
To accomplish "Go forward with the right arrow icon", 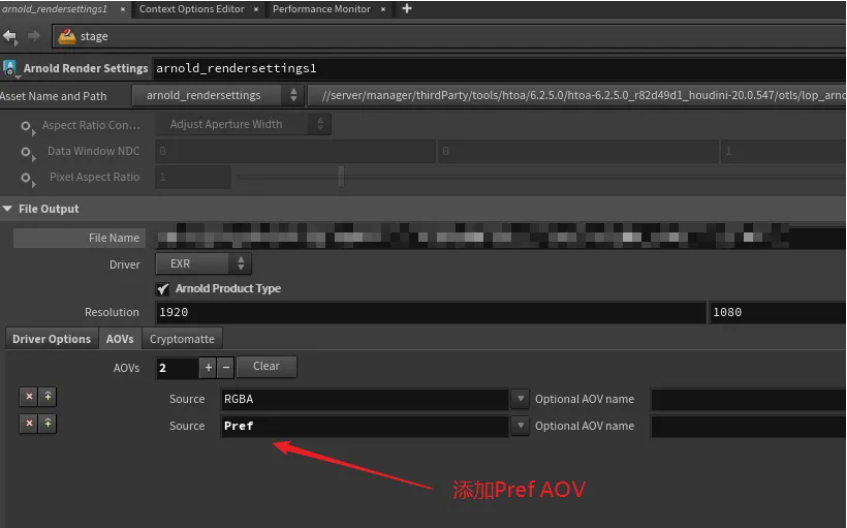I will pos(34,36).
